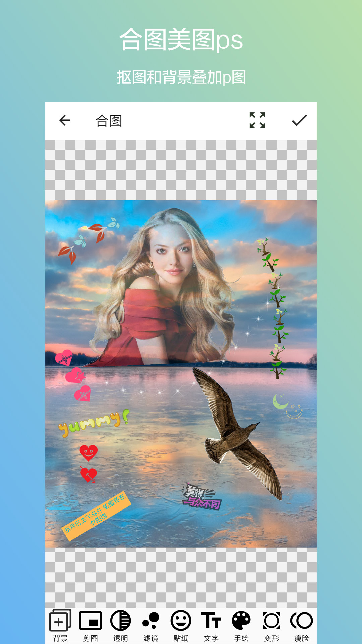The image size is (362, 644).
Task: Tap the vertical tree branch sticker
Action: tap(277, 309)
